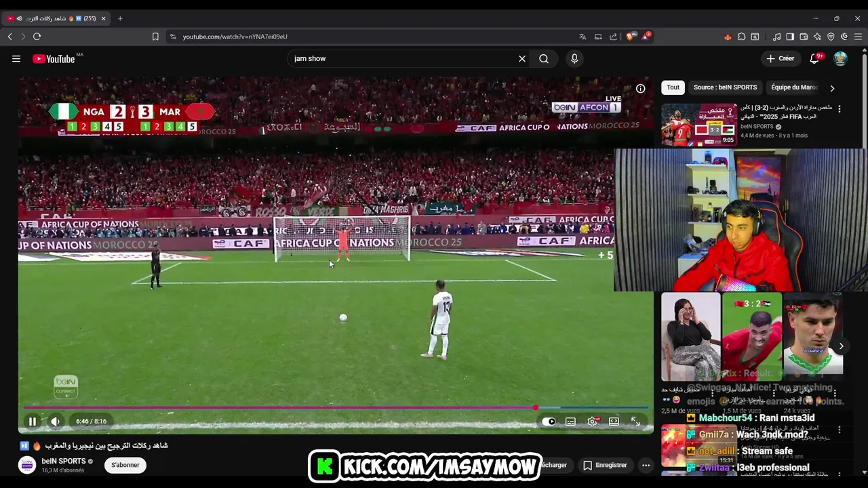
Task: Click the share page icon in the address bar
Action: pos(614,37)
